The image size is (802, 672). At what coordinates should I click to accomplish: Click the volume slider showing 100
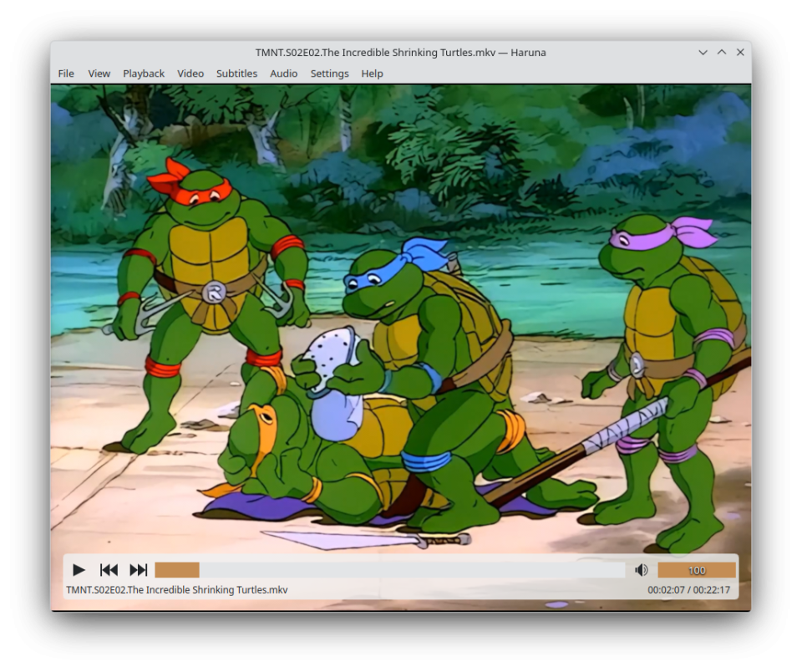pos(696,570)
